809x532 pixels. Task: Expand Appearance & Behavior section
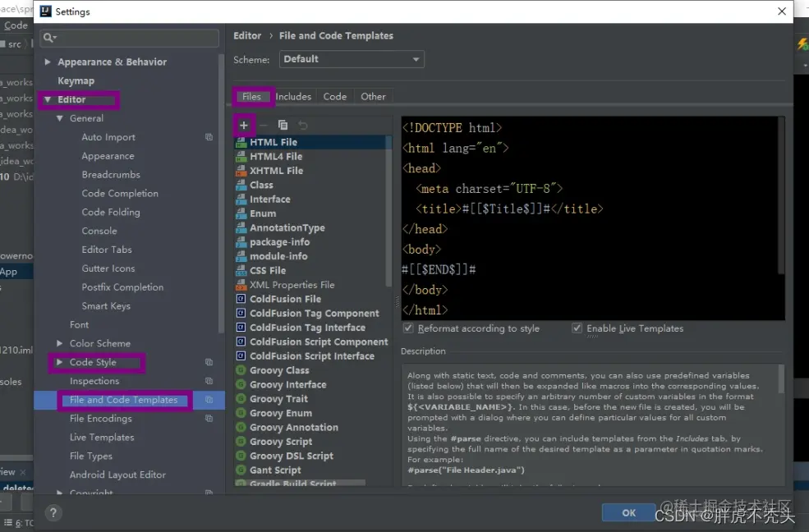tap(48, 62)
